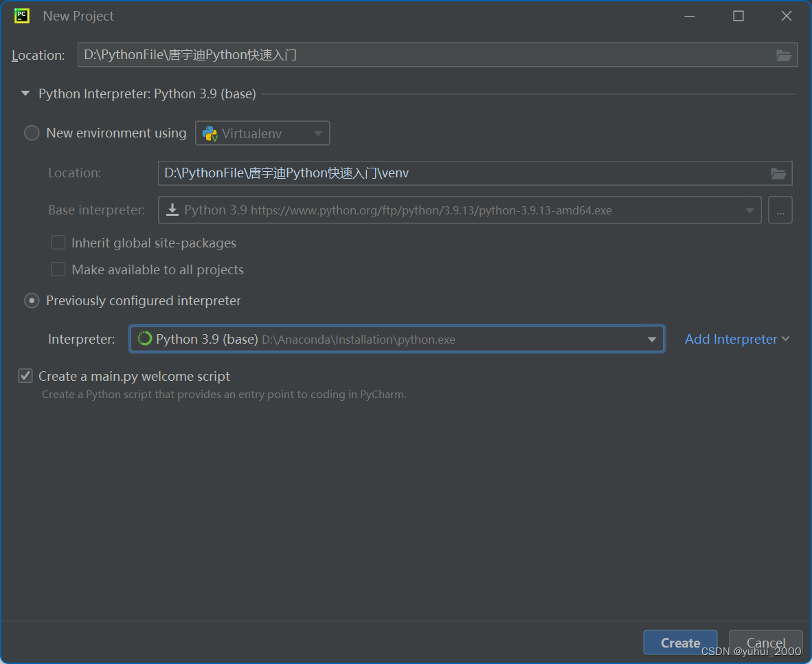Click the Cancel button
The height and width of the screenshot is (664, 812).
[x=765, y=643]
